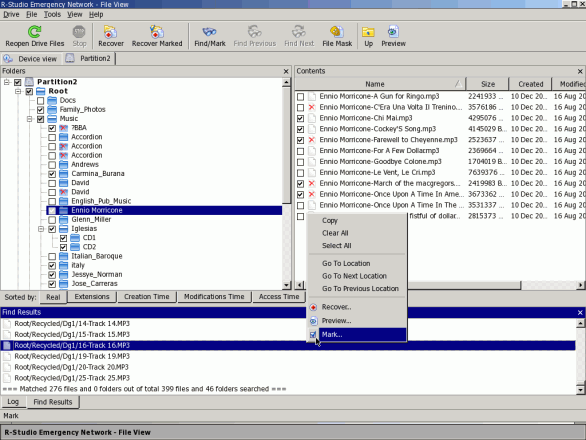Click the Name column sort arrow
Screen dimensions: 586x440
click(x=458, y=84)
